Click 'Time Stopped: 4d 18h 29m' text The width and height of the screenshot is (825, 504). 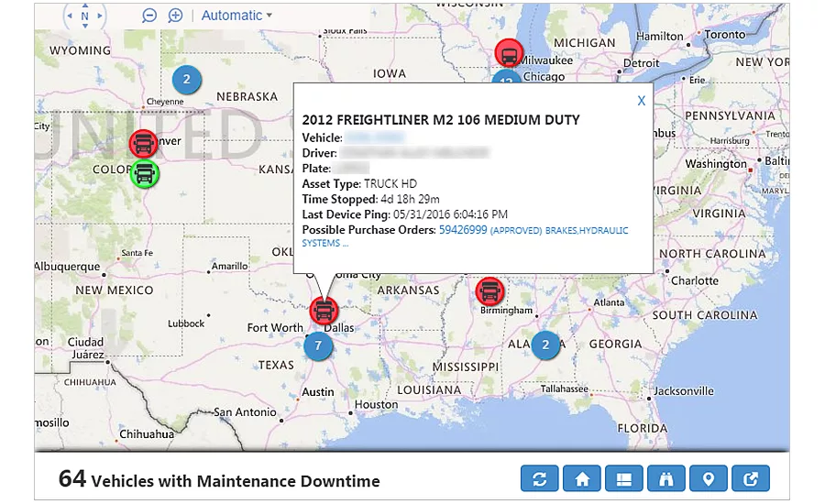coord(371,200)
